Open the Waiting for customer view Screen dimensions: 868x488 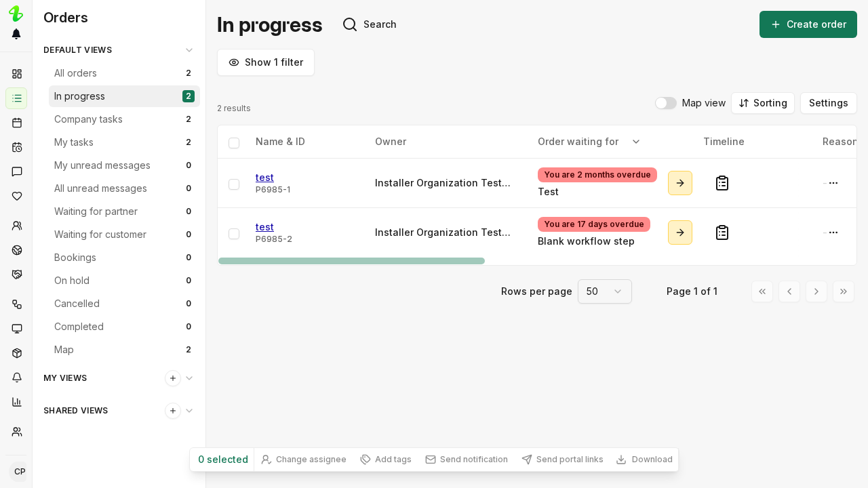point(124,235)
